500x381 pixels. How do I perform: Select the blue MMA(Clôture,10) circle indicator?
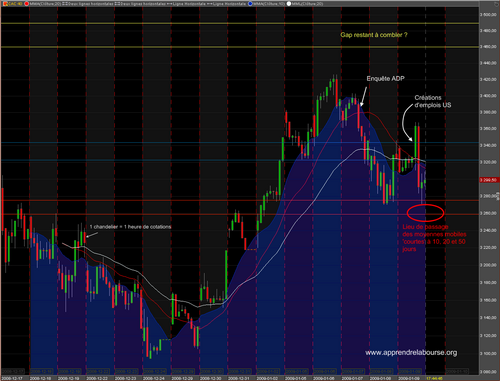[250, 4]
